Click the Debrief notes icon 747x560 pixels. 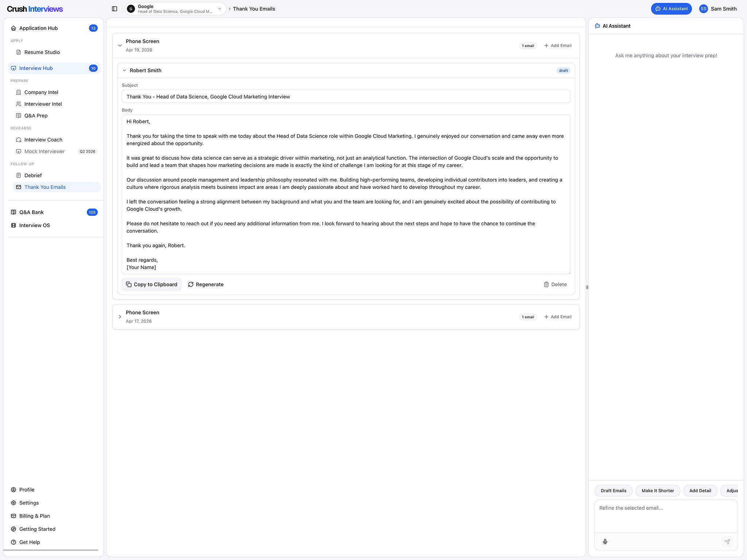point(19,175)
